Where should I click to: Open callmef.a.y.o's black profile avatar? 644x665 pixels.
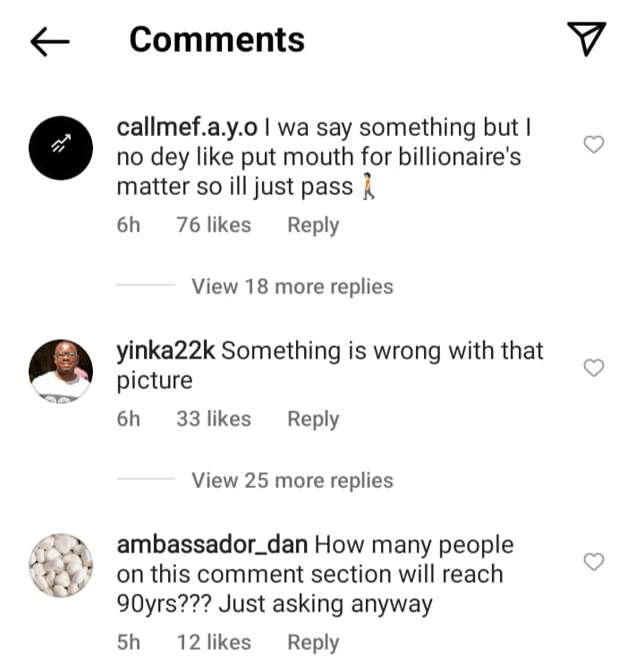point(61,147)
